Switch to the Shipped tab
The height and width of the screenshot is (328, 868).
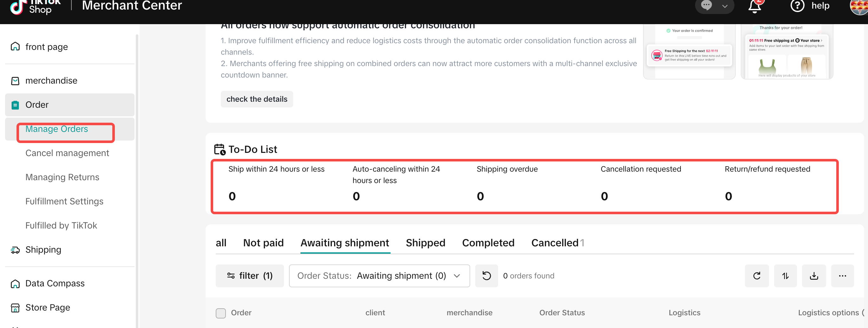pyautogui.click(x=425, y=243)
